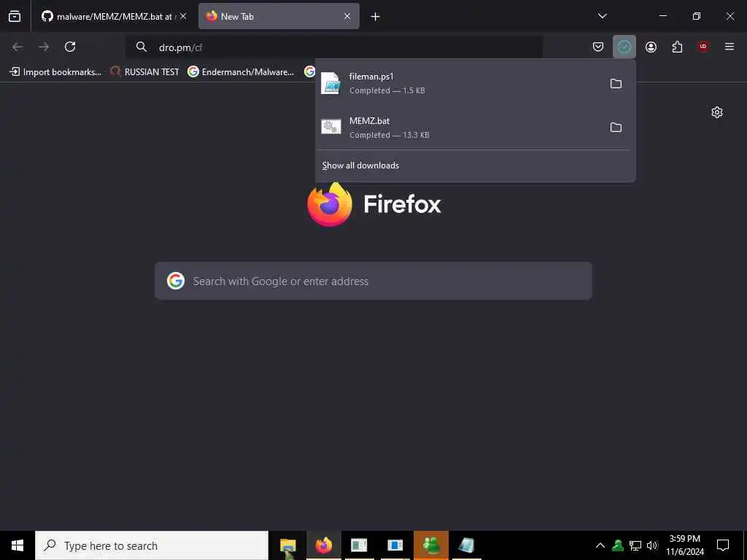Click the Google logo in search box

176,281
